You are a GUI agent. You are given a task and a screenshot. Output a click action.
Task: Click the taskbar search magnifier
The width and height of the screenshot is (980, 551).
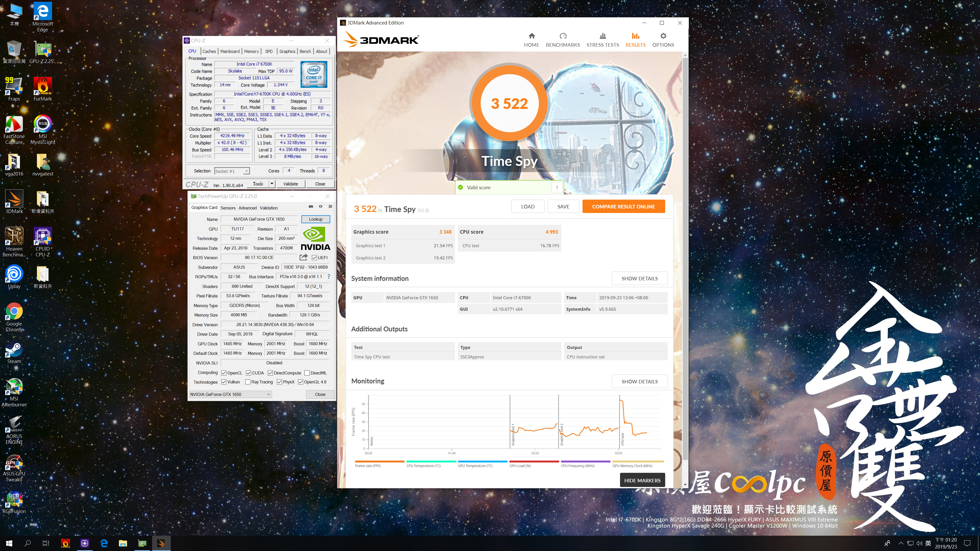pyautogui.click(x=27, y=543)
